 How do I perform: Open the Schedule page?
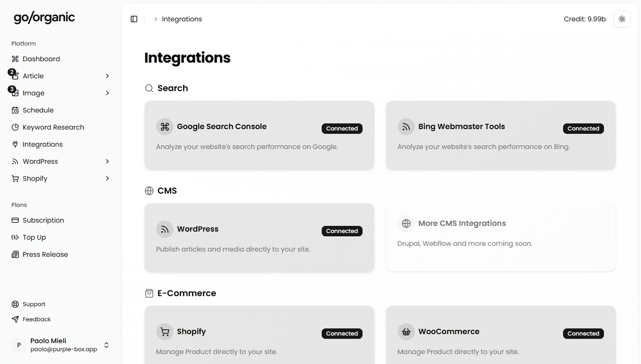[x=38, y=110]
